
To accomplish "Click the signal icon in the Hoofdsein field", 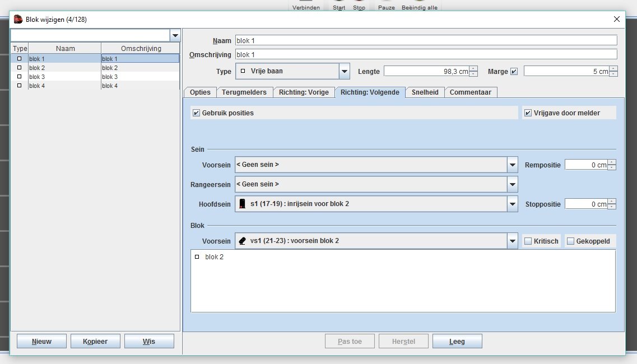I will [242, 203].
